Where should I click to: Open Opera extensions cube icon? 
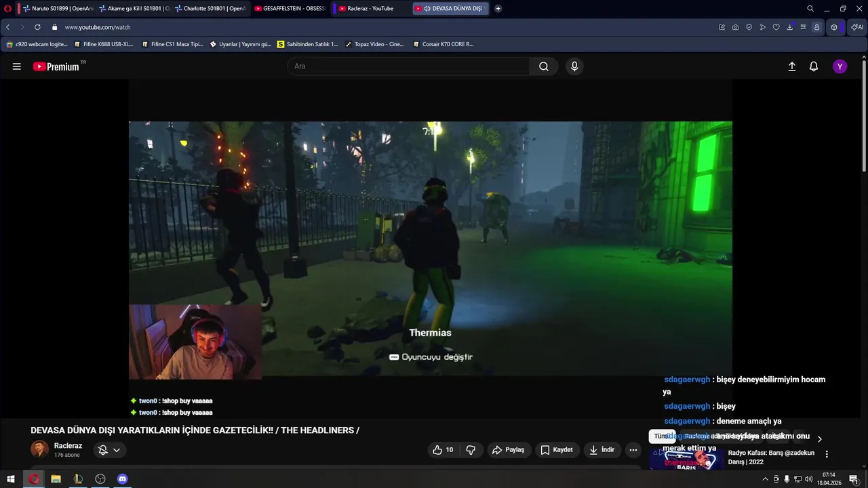pyautogui.click(x=834, y=27)
